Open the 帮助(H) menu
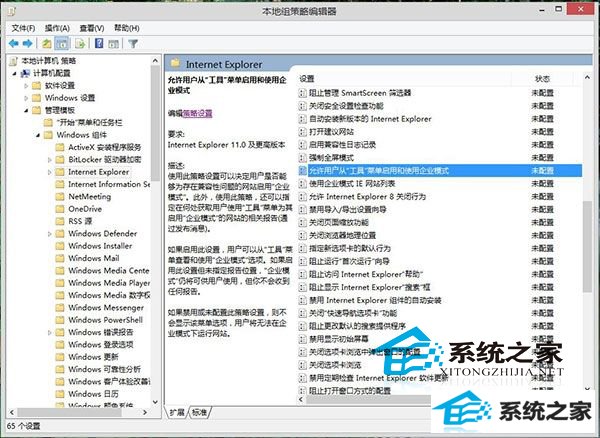The width and height of the screenshot is (600, 438). click(127, 28)
